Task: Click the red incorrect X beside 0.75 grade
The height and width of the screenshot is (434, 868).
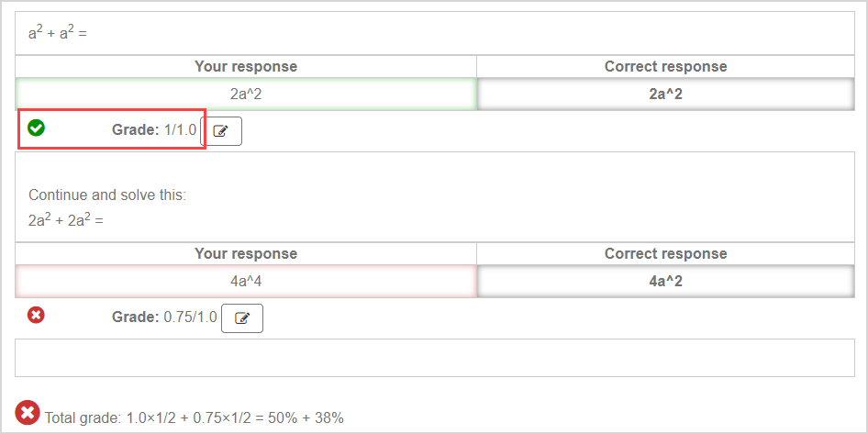Action: (x=36, y=316)
